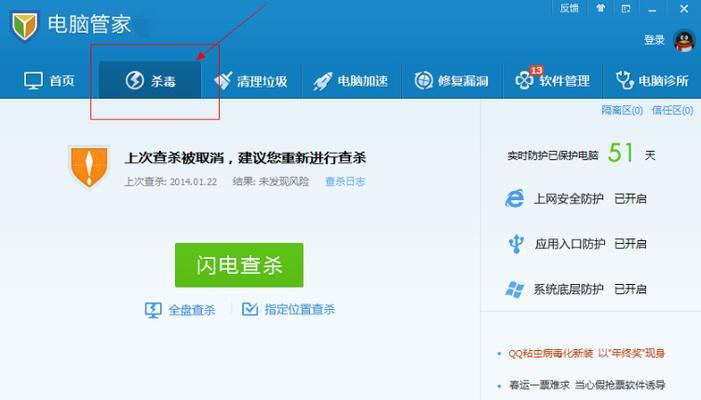701x400 pixels.
Task: Open the 查杀日志 scan log
Action: click(x=345, y=181)
